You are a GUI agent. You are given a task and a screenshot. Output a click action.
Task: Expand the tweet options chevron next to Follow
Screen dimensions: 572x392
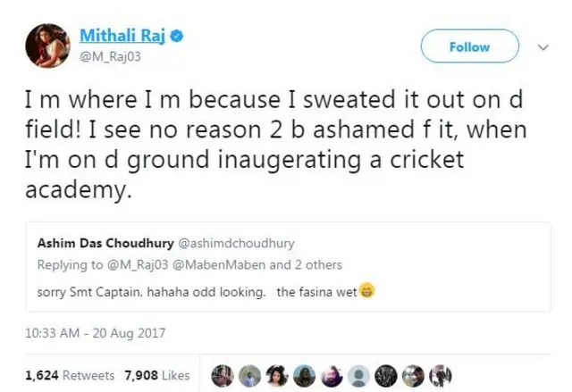(x=542, y=47)
